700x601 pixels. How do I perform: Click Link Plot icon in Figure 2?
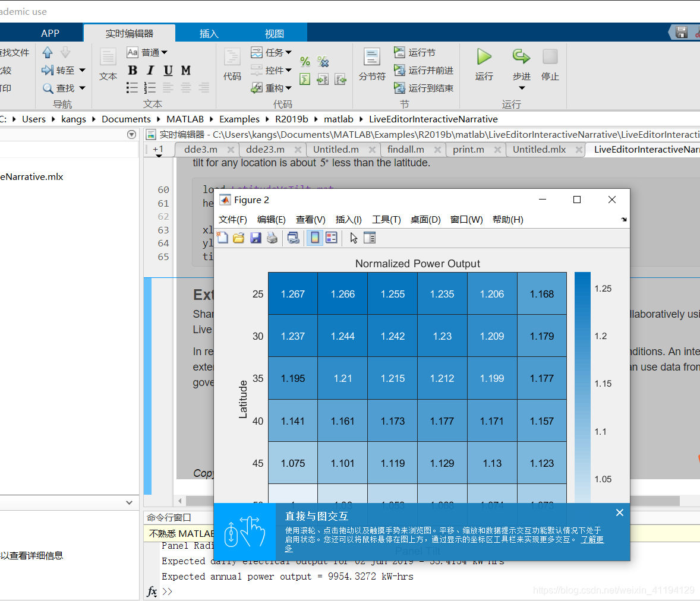pyautogui.click(x=294, y=238)
